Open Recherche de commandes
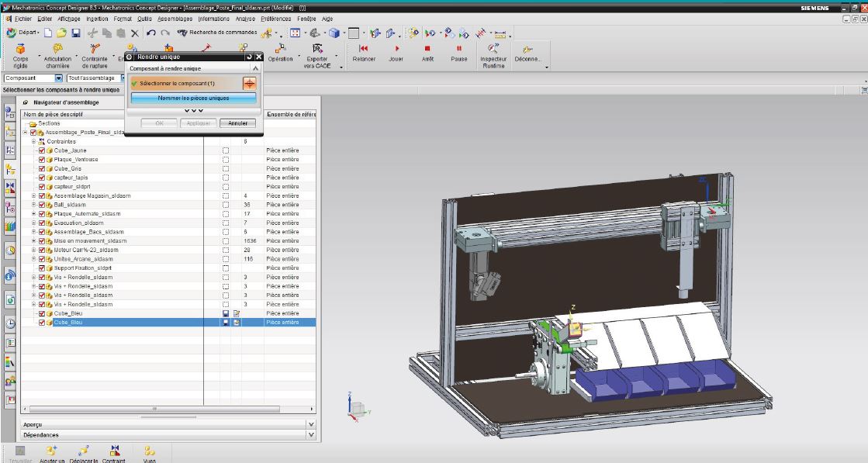 (x=217, y=33)
